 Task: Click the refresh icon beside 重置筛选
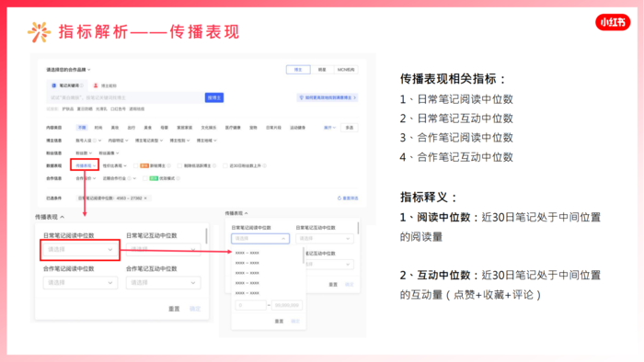[339, 198]
